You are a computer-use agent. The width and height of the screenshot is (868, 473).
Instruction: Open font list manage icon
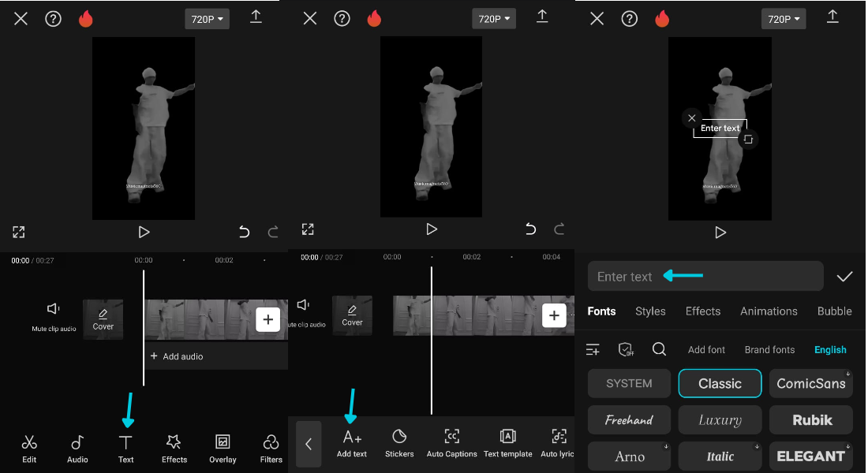(593, 350)
